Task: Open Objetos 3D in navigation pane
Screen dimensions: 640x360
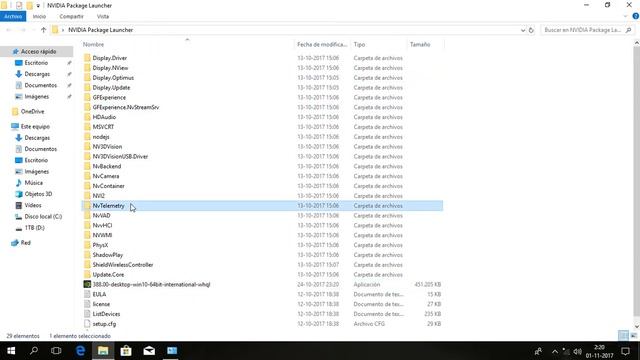Action: pos(38,194)
